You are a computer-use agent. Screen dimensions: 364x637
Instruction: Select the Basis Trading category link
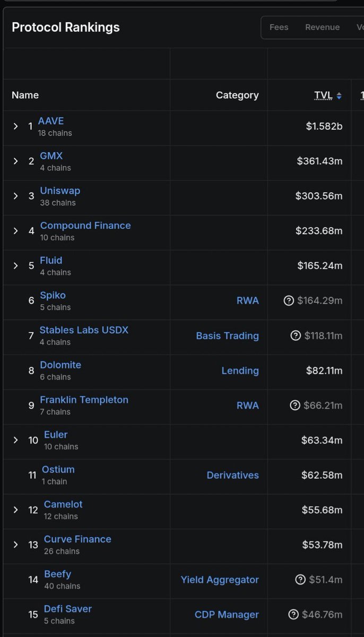228,336
